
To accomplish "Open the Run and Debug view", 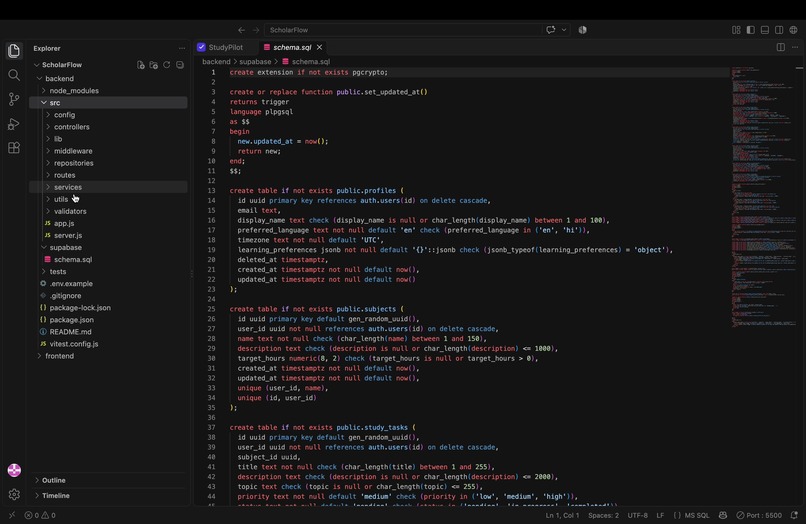I will tap(14, 124).
